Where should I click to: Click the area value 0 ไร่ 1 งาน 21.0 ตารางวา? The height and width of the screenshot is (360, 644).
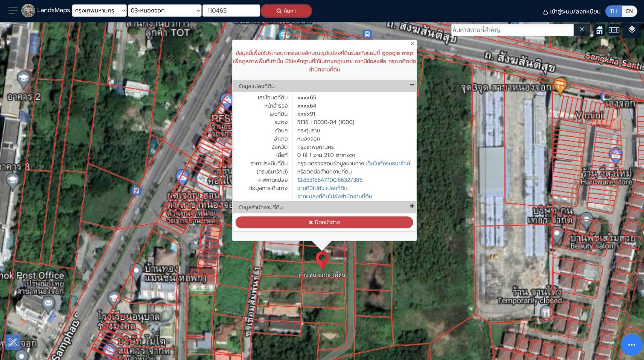coord(326,155)
